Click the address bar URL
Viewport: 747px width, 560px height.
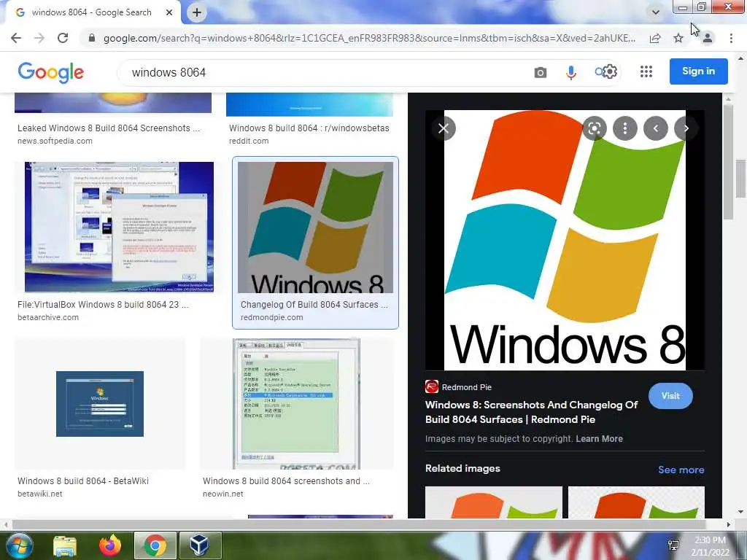click(369, 38)
